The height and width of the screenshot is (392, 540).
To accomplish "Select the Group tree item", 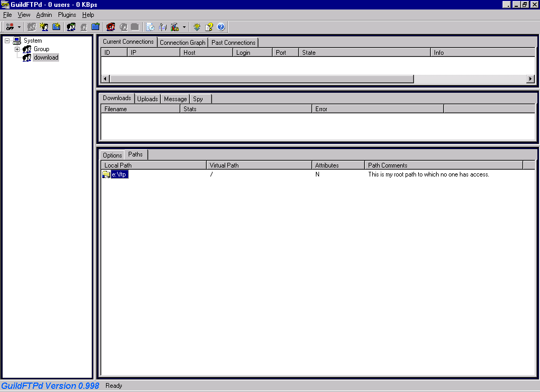I will point(41,49).
